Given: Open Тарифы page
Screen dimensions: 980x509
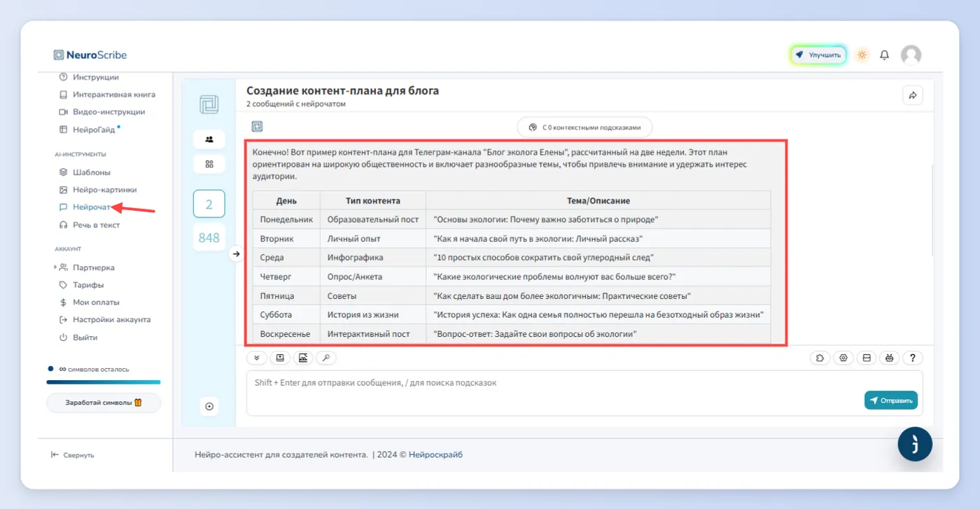Looking at the screenshot, I should [82, 285].
